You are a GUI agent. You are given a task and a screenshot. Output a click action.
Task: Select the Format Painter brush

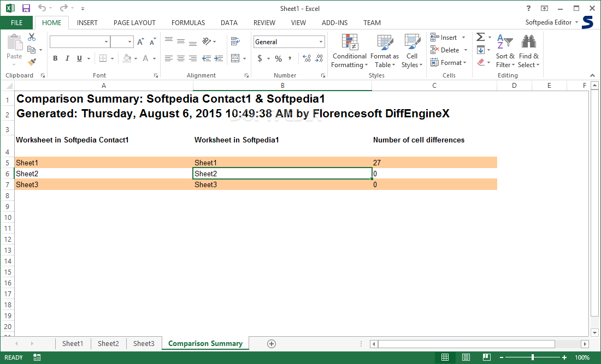click(32, 62)
